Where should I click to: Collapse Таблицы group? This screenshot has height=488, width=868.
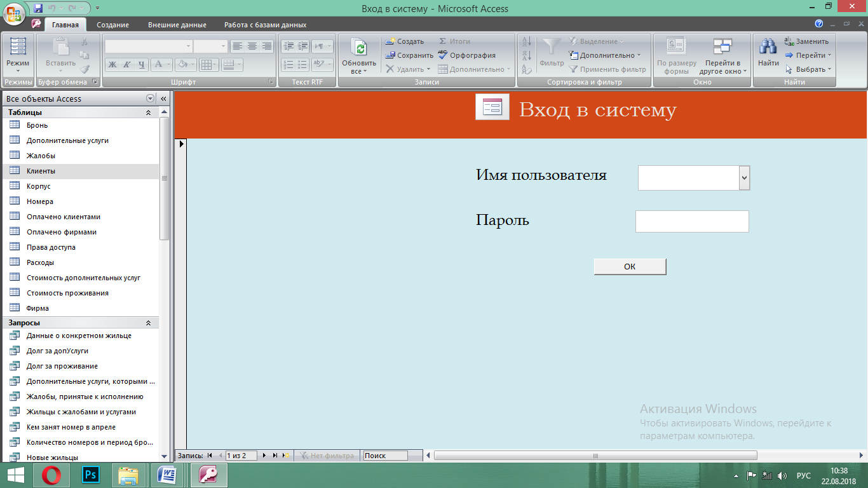pos(148,112)
